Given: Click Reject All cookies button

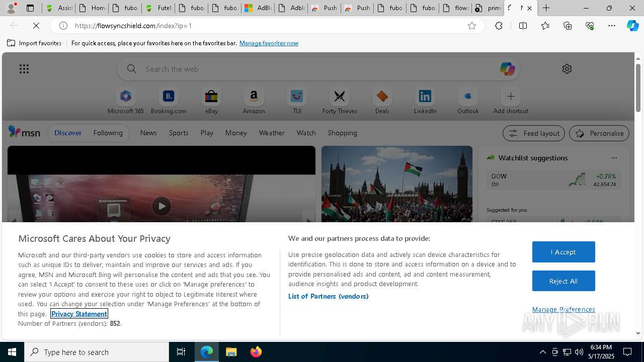Looking at the screenshot, I should 563,281.
